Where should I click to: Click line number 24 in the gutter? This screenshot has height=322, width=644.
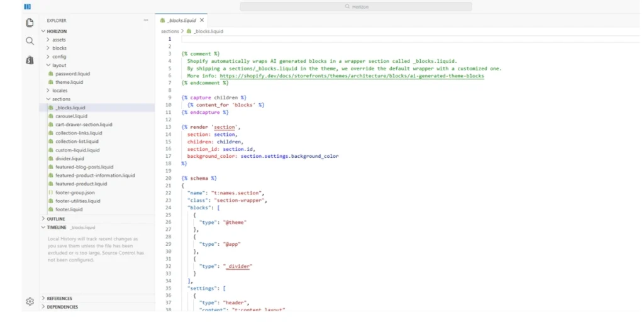tap(169, 208)
